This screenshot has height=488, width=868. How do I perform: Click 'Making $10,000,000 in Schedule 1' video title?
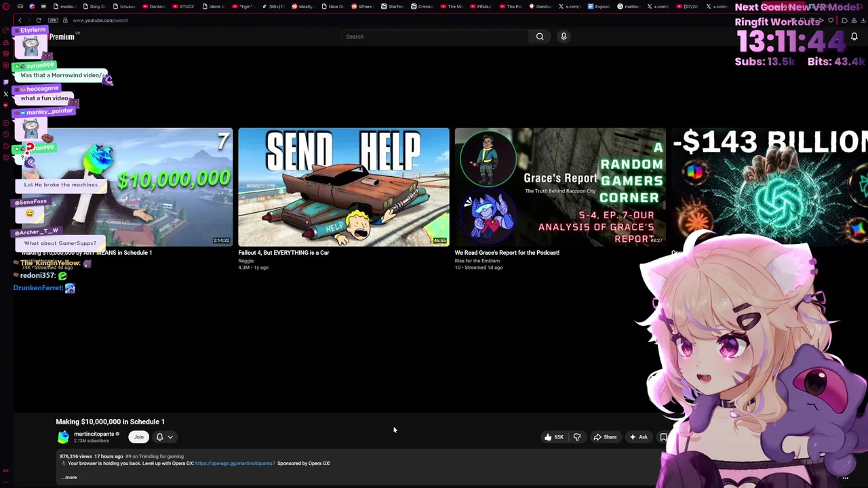(x=110, y=422)
